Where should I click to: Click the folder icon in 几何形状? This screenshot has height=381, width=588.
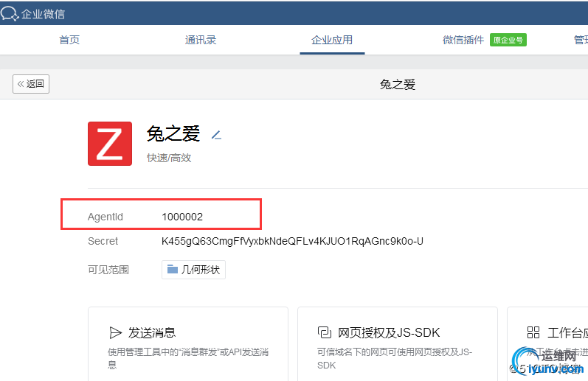pyautogui.click(x=173, y=269)
